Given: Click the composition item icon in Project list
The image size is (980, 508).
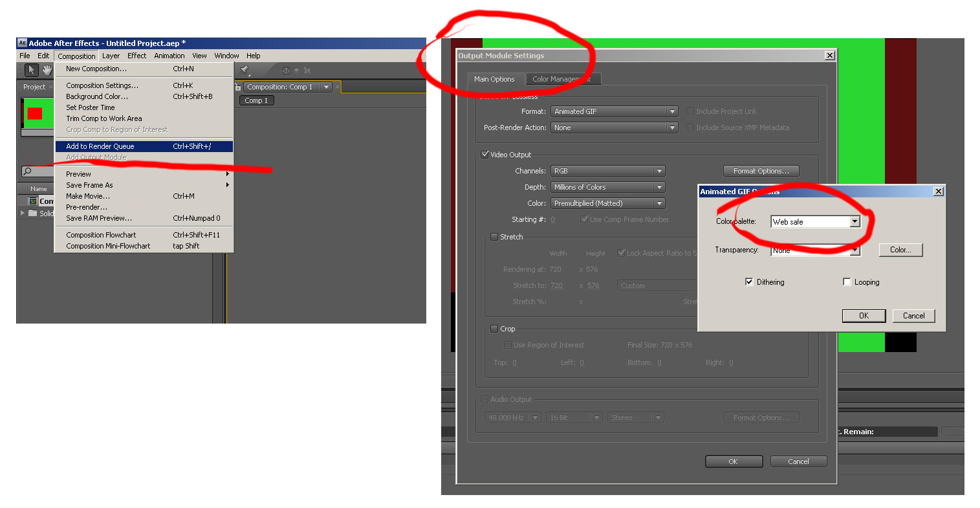Looking at the screenshot, I should (x=32, y=201).
